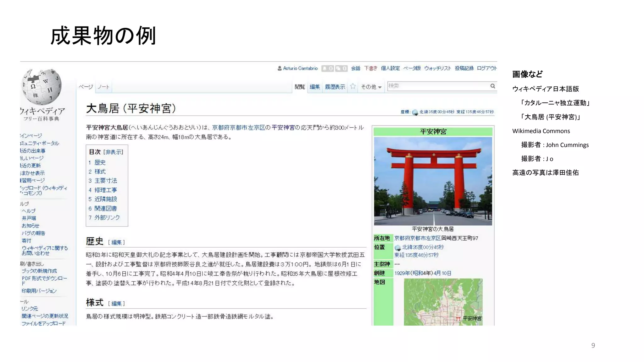Image resolution: width=644 pixels, height=362 pixels.
Task: Open the infobox location map image
Action: click(x=443, y=302)
